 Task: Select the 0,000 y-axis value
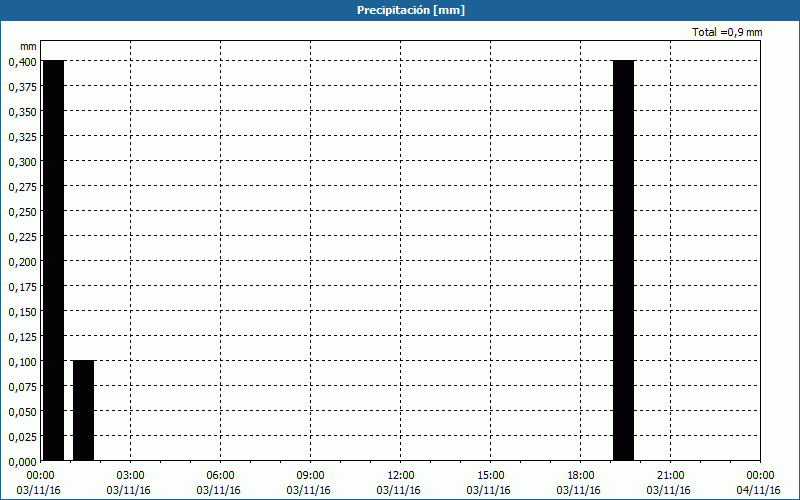pos(22,461)
